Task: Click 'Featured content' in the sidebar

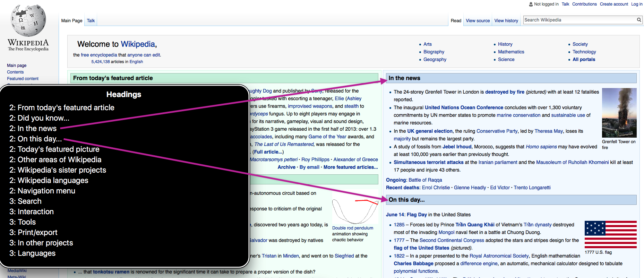Action: (x=23, y=79)
